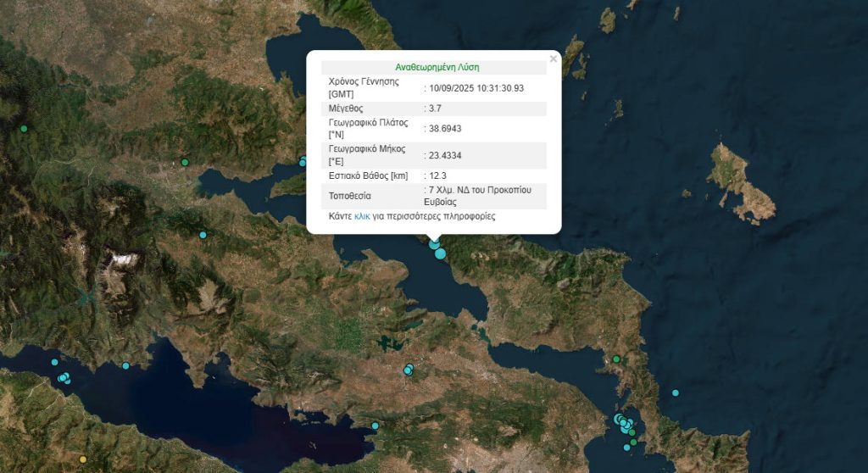Click the green marker in the far upper-left mountains

coord(24,129)
